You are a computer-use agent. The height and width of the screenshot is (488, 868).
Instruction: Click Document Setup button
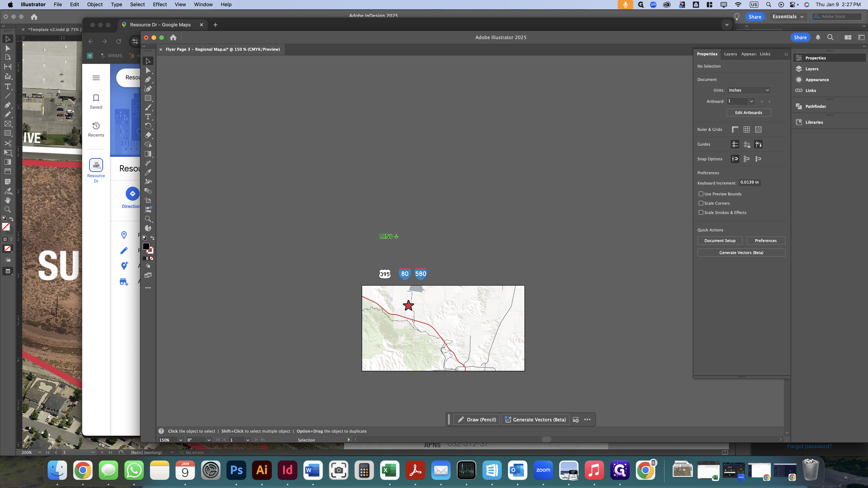720,241
